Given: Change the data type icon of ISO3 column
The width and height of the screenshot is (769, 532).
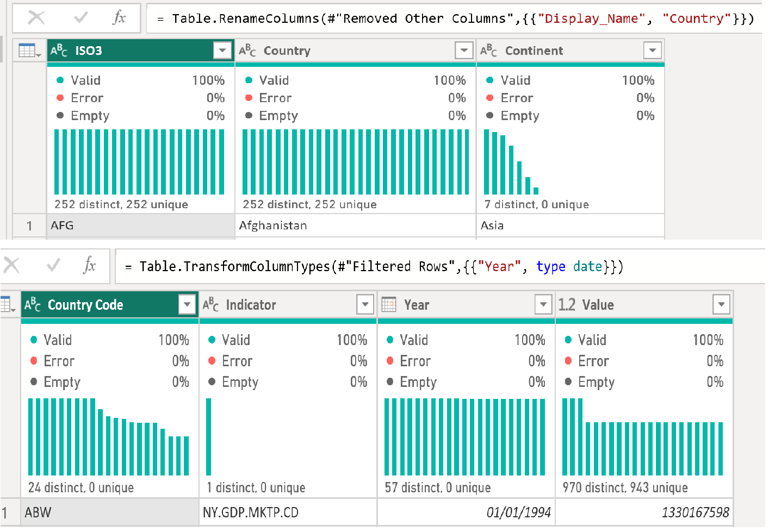Looking at the screenshot, I should tap(59, 51).
